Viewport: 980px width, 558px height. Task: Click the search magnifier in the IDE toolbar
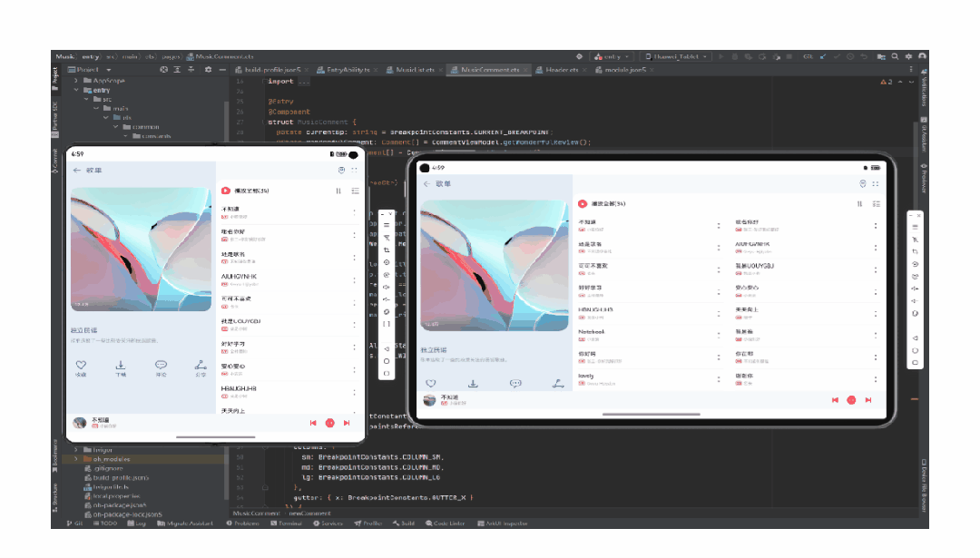(895, 56)
